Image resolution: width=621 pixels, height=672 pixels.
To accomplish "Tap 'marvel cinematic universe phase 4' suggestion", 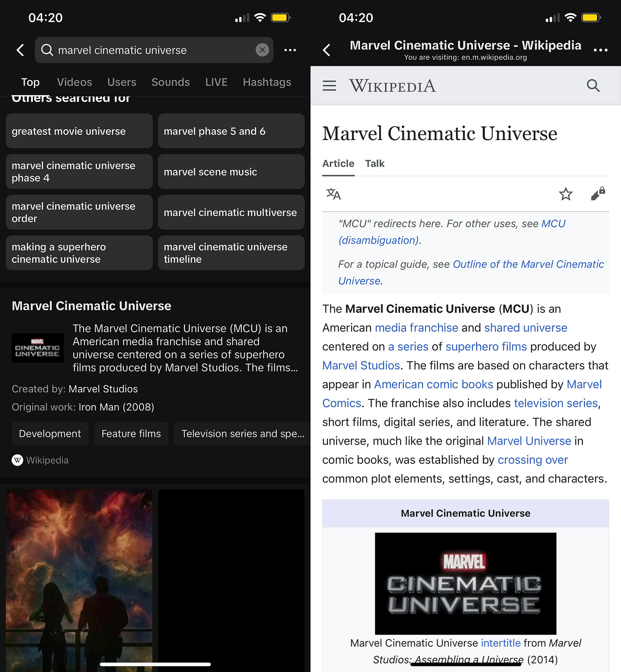I will pos(79,172).
